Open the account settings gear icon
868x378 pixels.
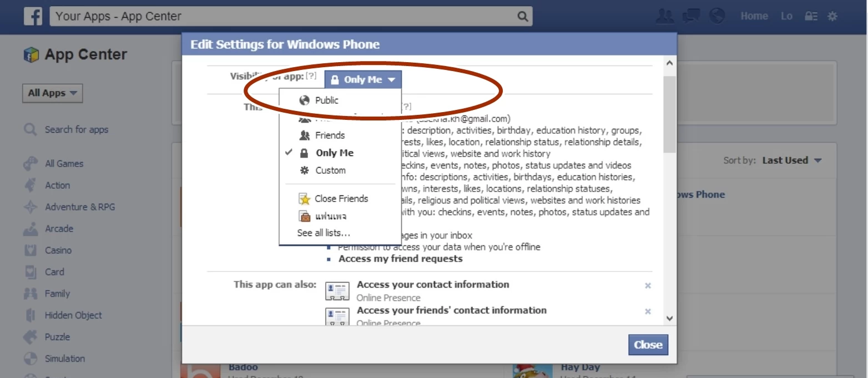[832, 17]
